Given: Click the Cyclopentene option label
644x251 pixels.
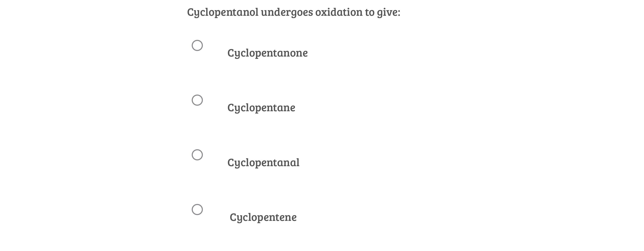Looking at the screenshot, I should coord(263,217).
